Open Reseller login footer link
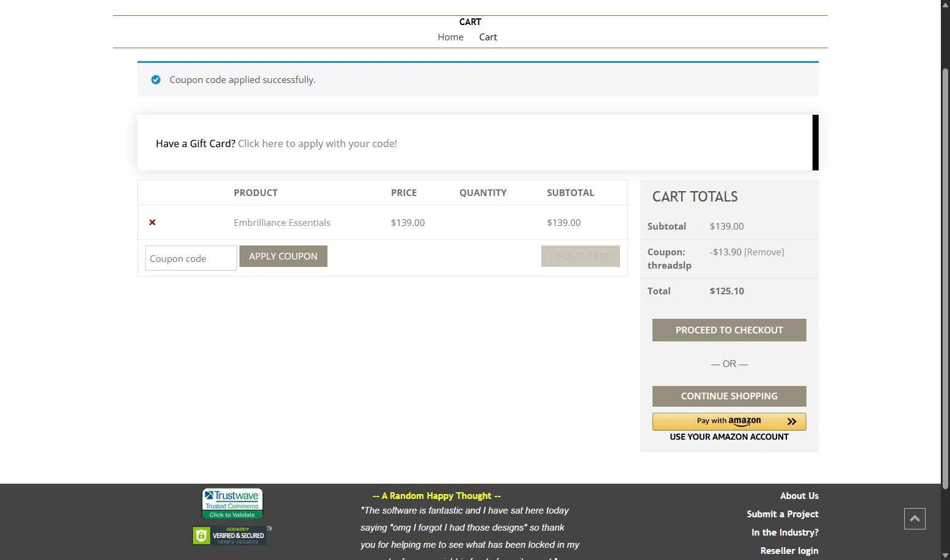The width and height of the screenshot is (950, 560). tap(789, 551)
